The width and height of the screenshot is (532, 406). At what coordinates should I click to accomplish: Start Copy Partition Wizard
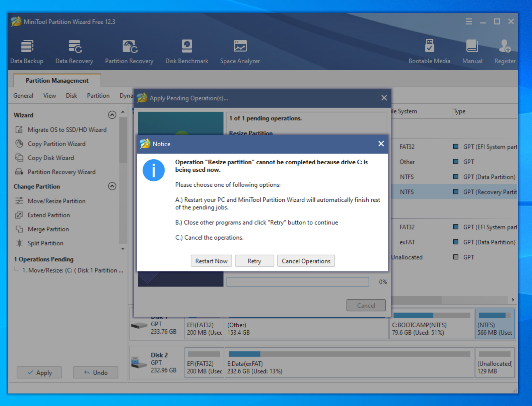click(x=51, y=144)
